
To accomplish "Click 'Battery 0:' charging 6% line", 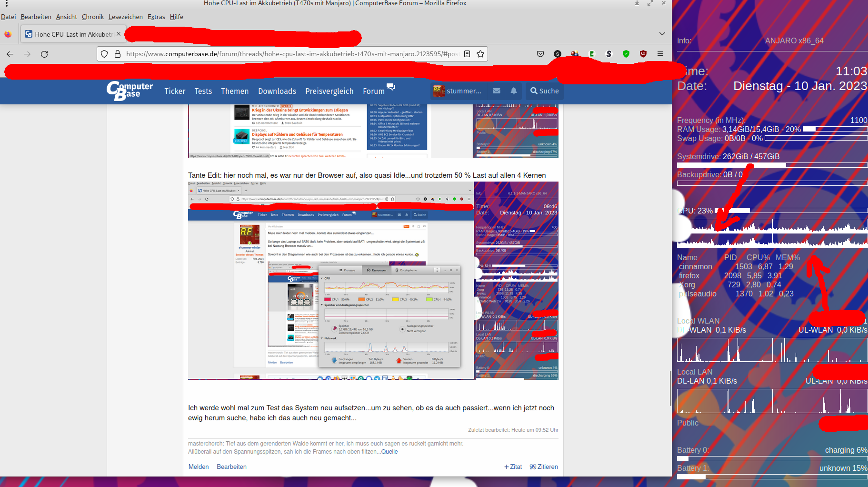I will pos(772,450).
